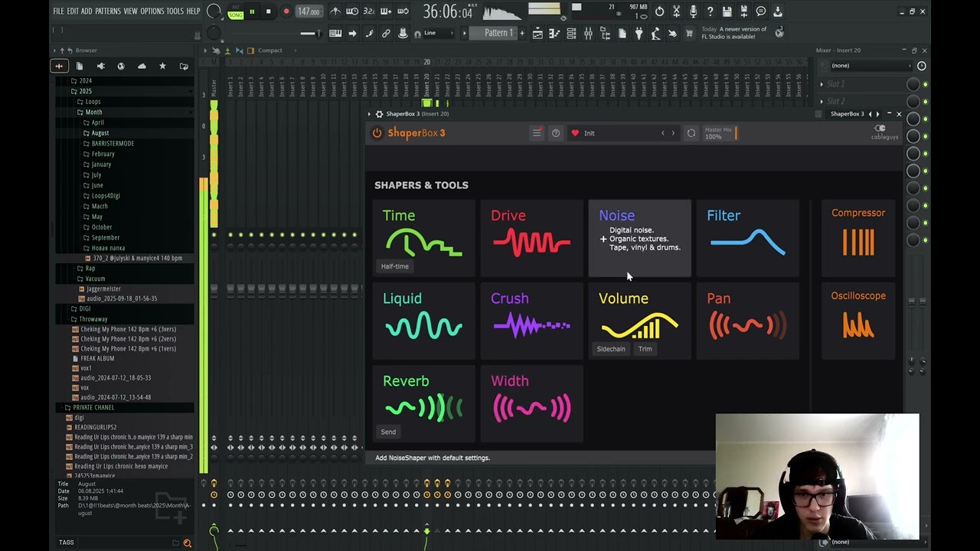The height and width of the screenshot is (551, 980).
Task: Go to the next ShaperBox preset arrow
Action: pos(673,133)
